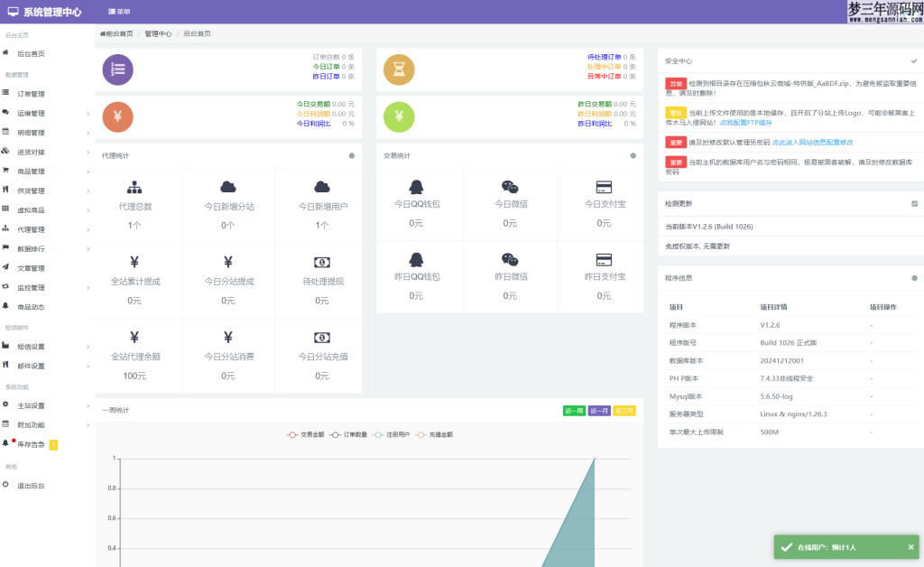Click the 今日QQ钱包 penguin icon
The height and width of the screenshot is (567, 924).
(416, 187)
